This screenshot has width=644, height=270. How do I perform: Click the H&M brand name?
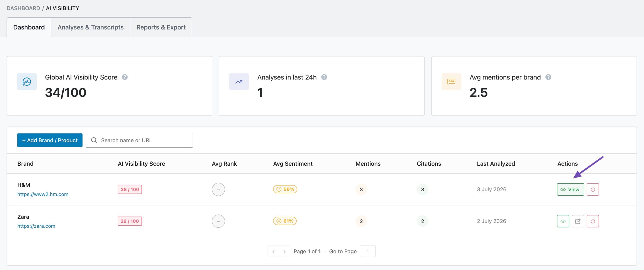coord(24,185)
